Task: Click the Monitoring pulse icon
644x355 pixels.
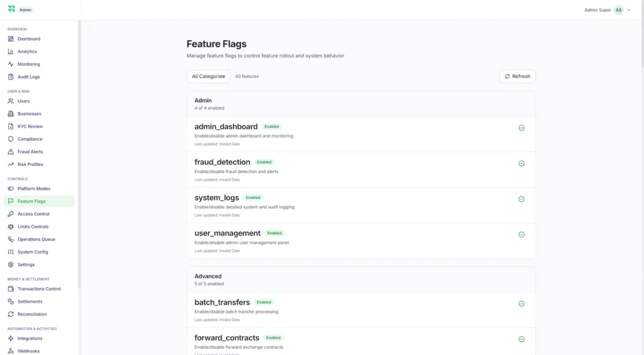Action: click(x=11, y=64)
